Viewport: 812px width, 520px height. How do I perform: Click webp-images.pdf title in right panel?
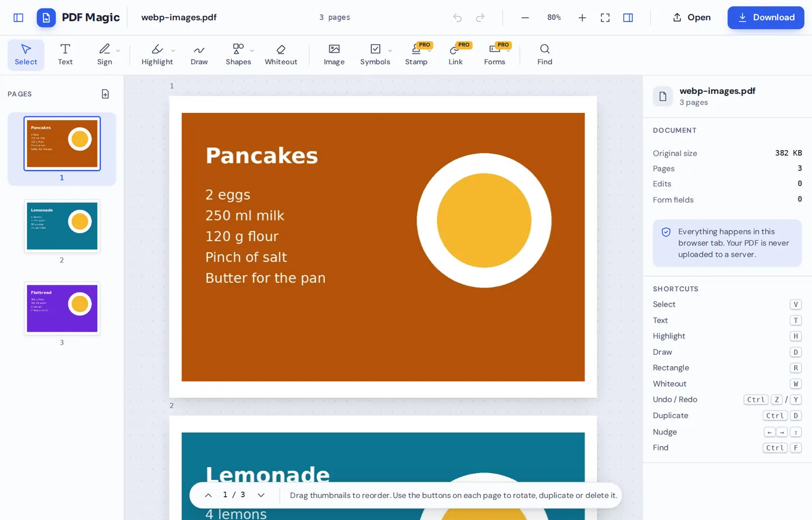[717, 91]
